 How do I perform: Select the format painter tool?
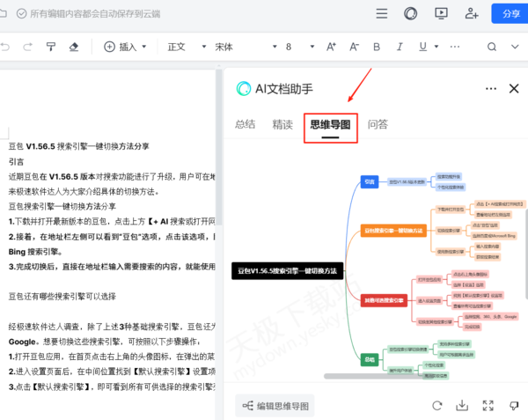pos(51,47)
